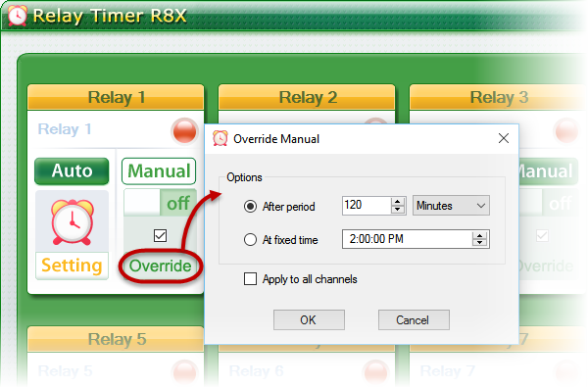Image resolution: width=588 pixels, height=388 pixels.
Task: Select the At fixed time radio button
Action: pyautogui.click(x=250, y=239)
